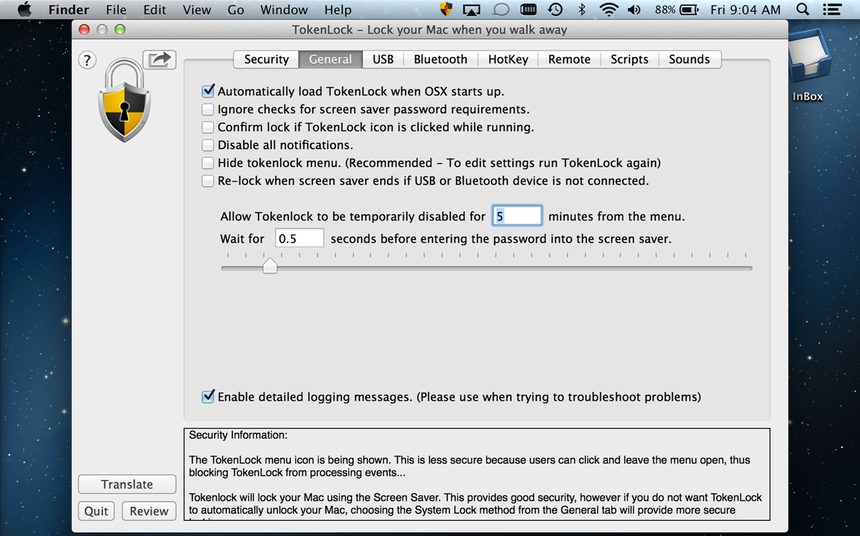This screenshot has width=860, height=536.
Task: Click the keyboard viewer menu bar icon
Action: point(528,9)
